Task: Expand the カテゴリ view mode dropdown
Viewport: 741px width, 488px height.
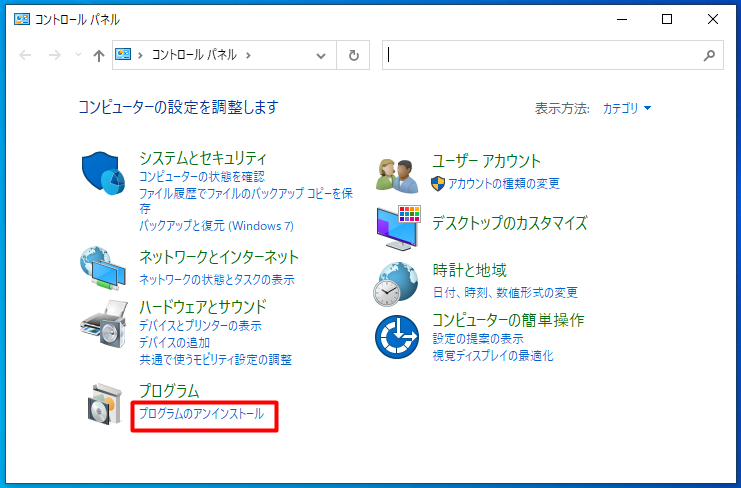Action: (x=627, y=108)
